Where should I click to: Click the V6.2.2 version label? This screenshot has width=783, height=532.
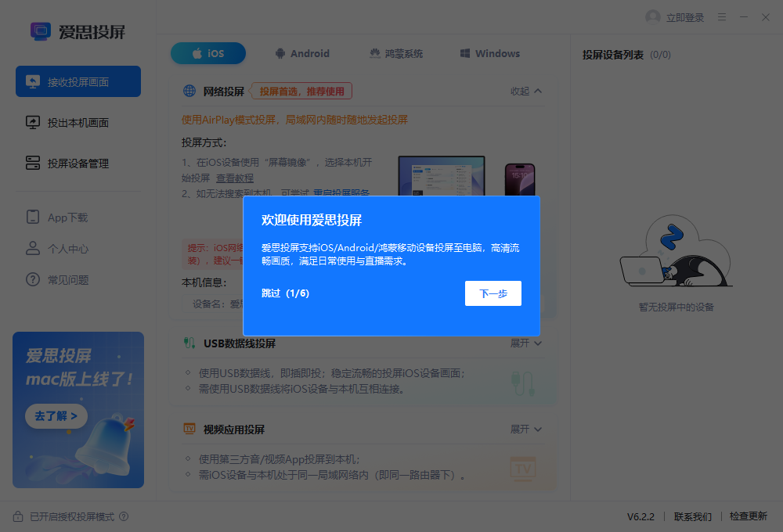tap(640, 516)
